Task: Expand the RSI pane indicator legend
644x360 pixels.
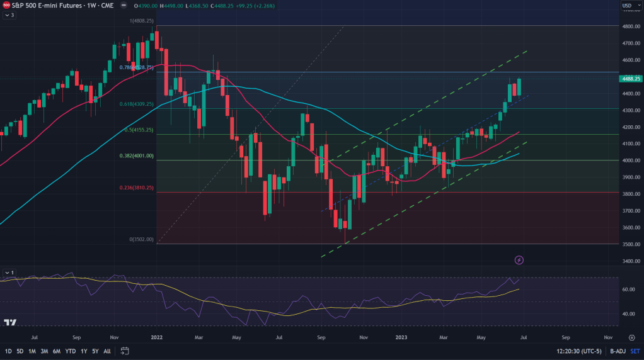Action: pyautogui.click(x=9, y=273)
